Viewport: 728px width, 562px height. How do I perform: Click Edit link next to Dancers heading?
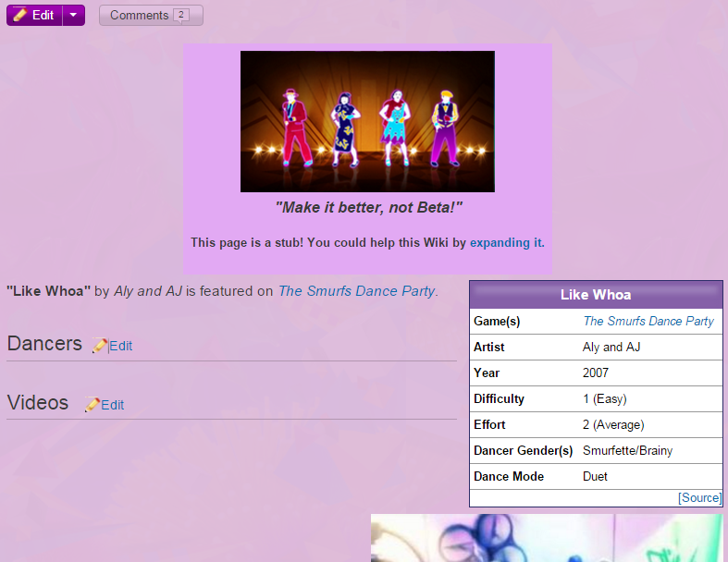tap(121, 346)
